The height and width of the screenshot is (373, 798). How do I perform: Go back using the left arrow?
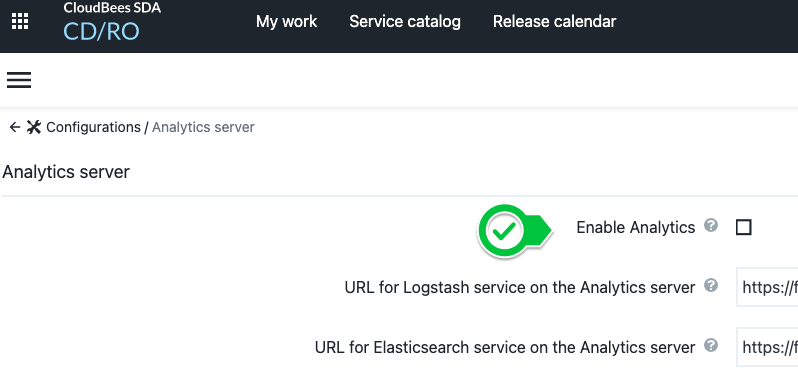(x=14, y=127)
